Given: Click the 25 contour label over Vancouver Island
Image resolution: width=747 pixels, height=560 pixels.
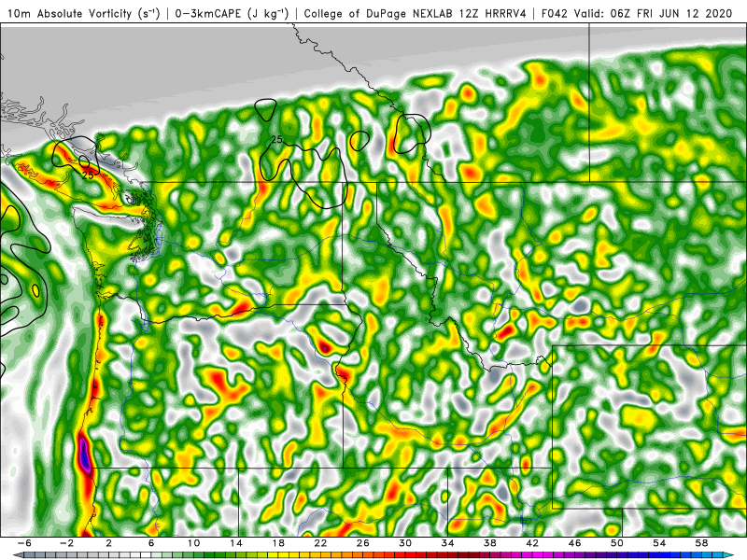Looking at the screenshot, I should tap(88, 175).
